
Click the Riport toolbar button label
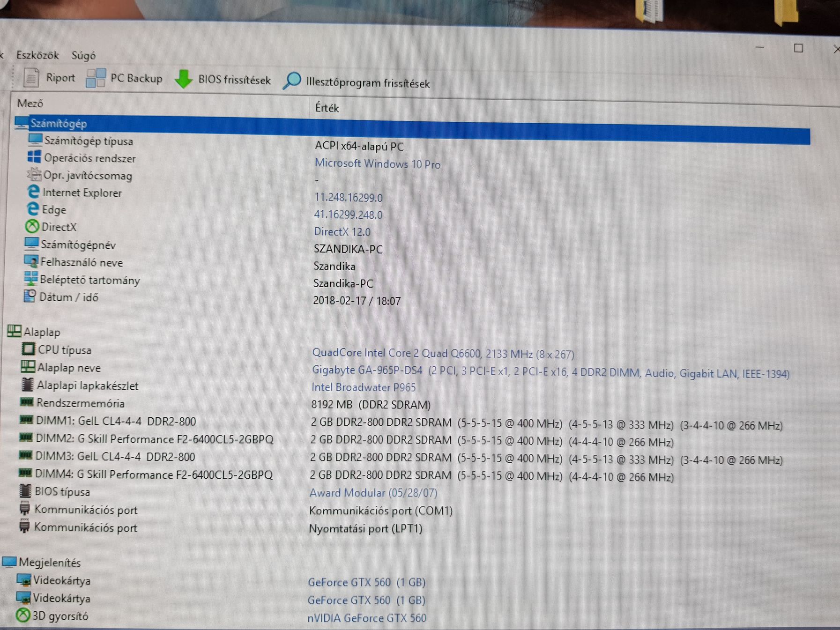[60, 78]
